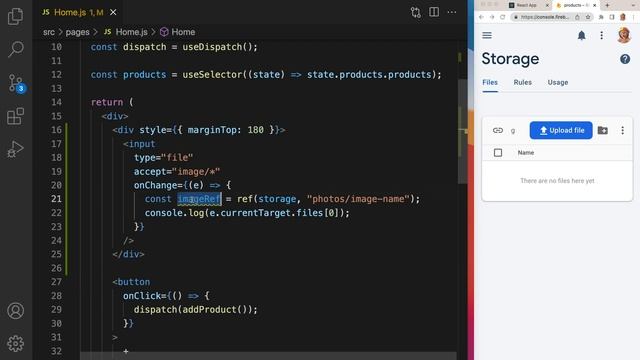Switch to React App browser tab
Image resolution: width=640 pixels, height=360 pixels.
(x=527, y=5)
